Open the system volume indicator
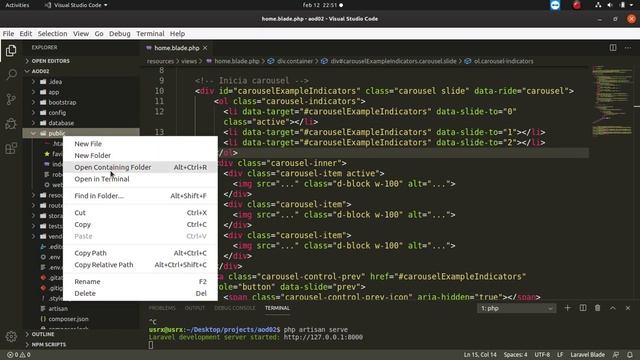640x360 pixels. (x=610, y=5)
